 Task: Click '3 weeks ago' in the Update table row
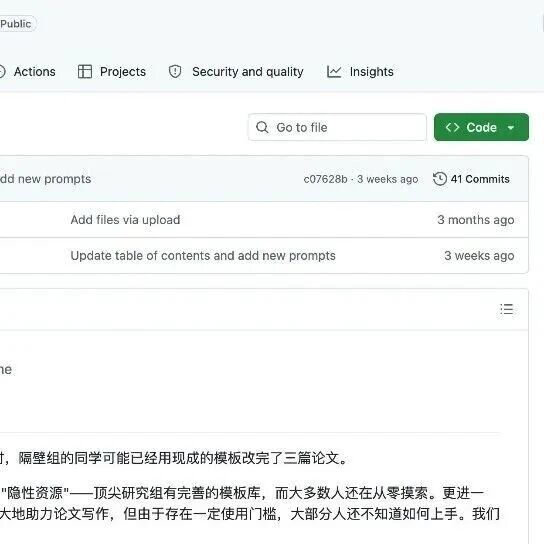coord(479,256)
